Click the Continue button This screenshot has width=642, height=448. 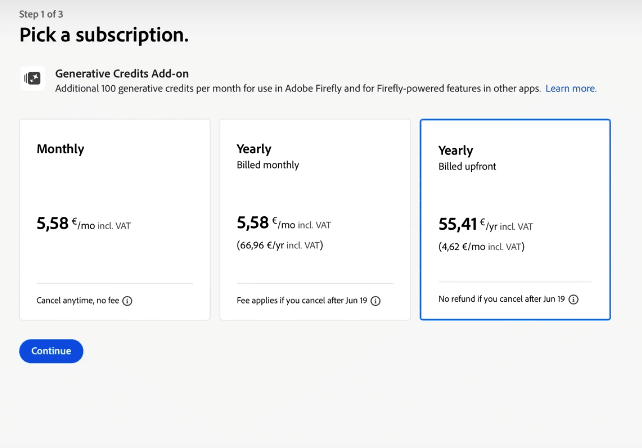(51, 351)
